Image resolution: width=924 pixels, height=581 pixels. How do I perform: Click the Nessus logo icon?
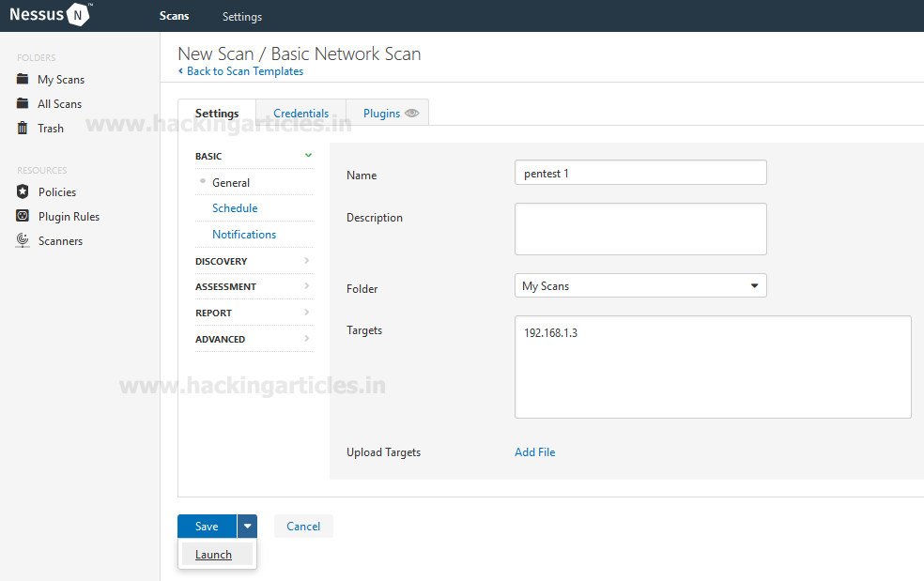pos(79,15)
